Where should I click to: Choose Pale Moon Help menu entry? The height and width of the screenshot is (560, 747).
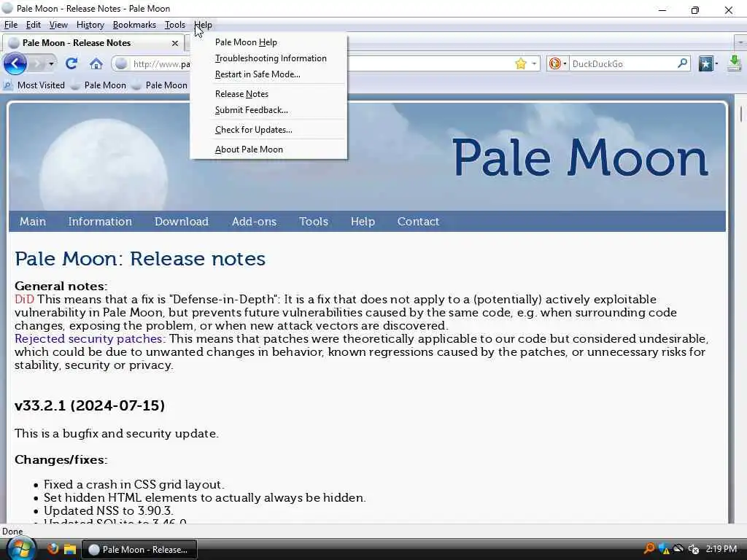(x=268, y=42)
